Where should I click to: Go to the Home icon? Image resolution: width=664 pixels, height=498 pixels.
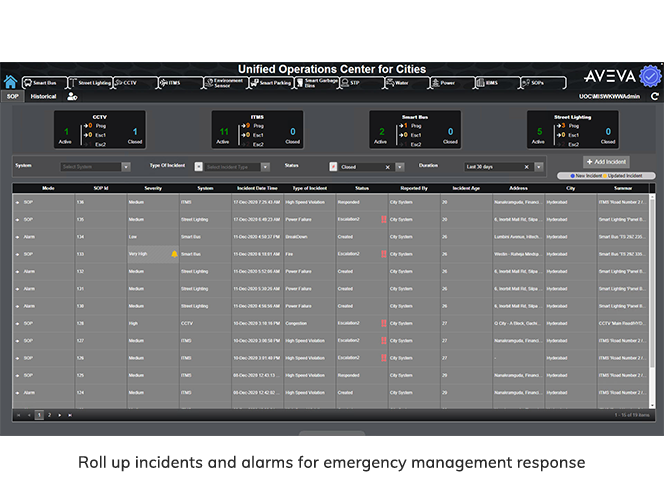point(10,82)
